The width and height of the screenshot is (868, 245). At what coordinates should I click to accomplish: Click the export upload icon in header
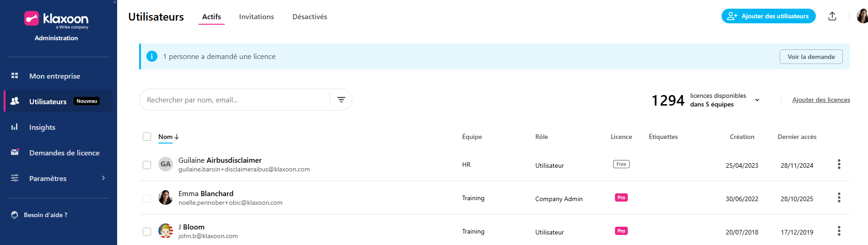(x=832, y=16)
